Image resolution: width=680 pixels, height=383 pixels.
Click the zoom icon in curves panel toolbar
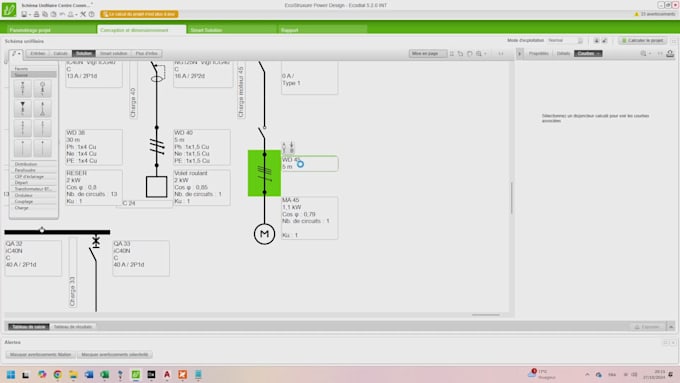[x=644, y=53]
